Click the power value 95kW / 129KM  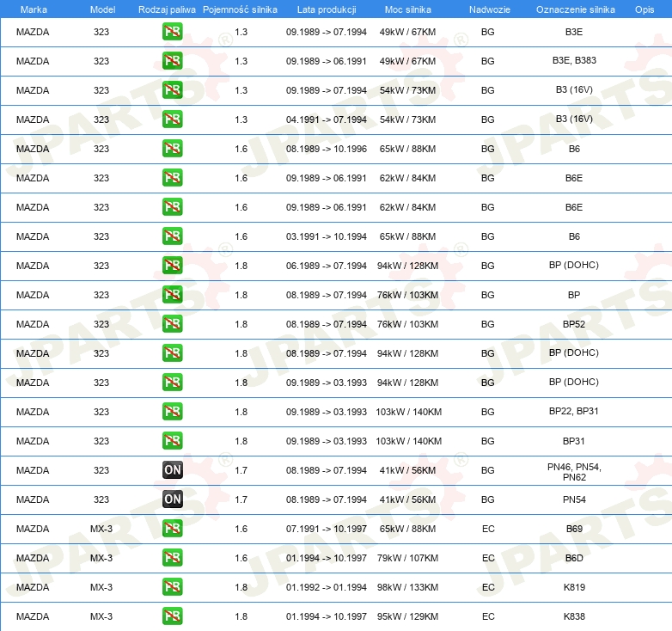pos(407,616)
